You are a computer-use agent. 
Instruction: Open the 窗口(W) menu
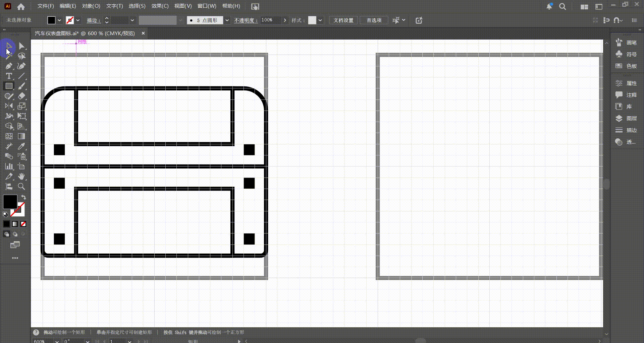pyautogui.click(x=207, y=6)
